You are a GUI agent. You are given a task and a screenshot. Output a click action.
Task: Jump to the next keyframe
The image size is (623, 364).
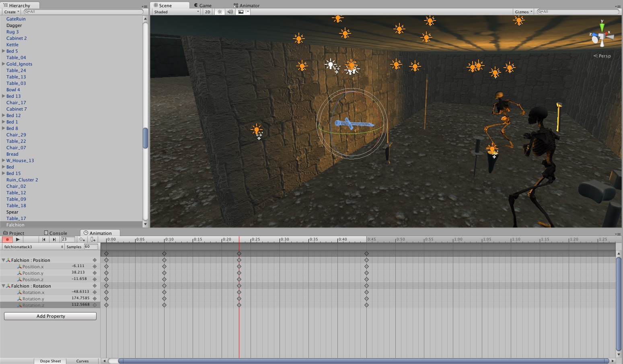pyautogui.click(x=54, y=239)
